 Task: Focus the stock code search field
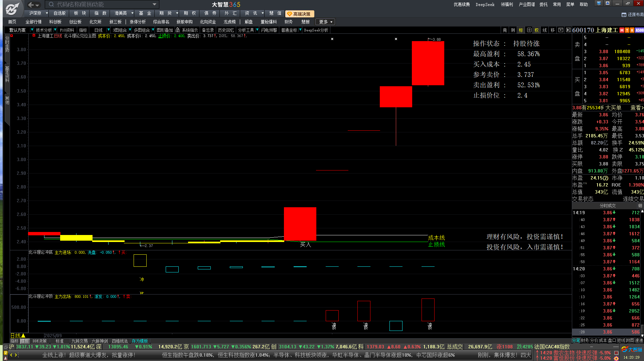[102, 4]
